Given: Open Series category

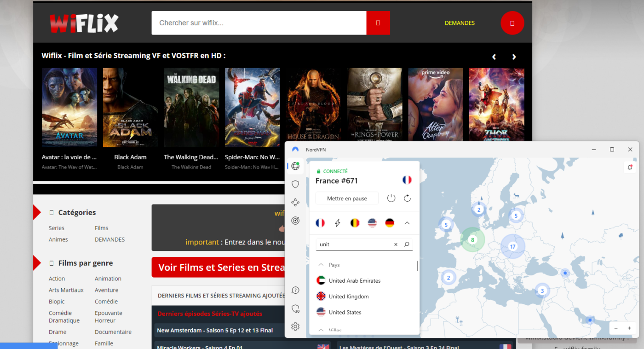Looking at the screenshot, I should click(x=57, y=228).
